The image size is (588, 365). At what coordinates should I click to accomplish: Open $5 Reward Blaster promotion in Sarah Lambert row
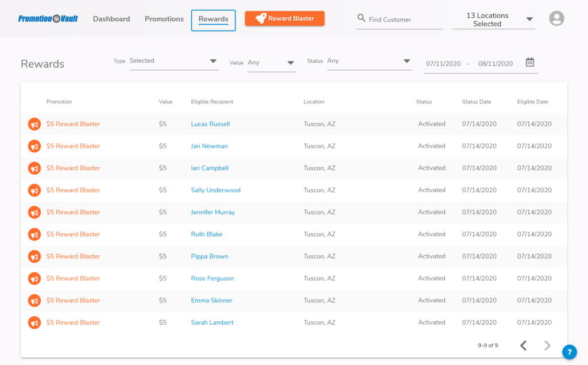pos(73,322)
